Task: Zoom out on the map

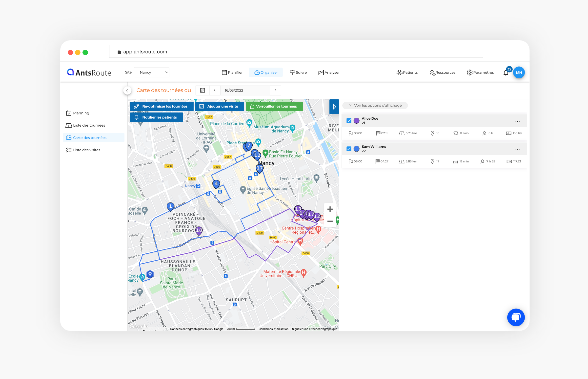Action: [330, 221]
